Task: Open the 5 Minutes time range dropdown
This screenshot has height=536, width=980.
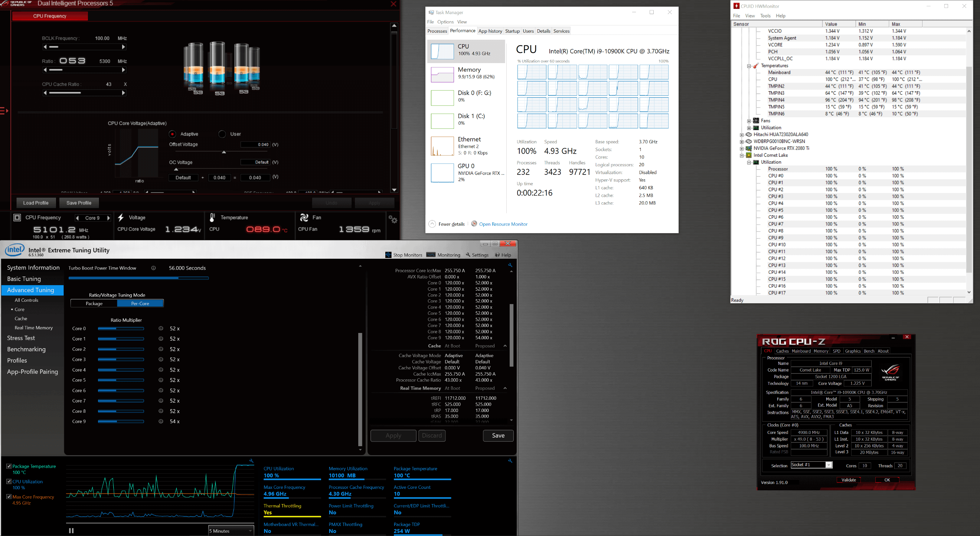Action: point(231,531)
